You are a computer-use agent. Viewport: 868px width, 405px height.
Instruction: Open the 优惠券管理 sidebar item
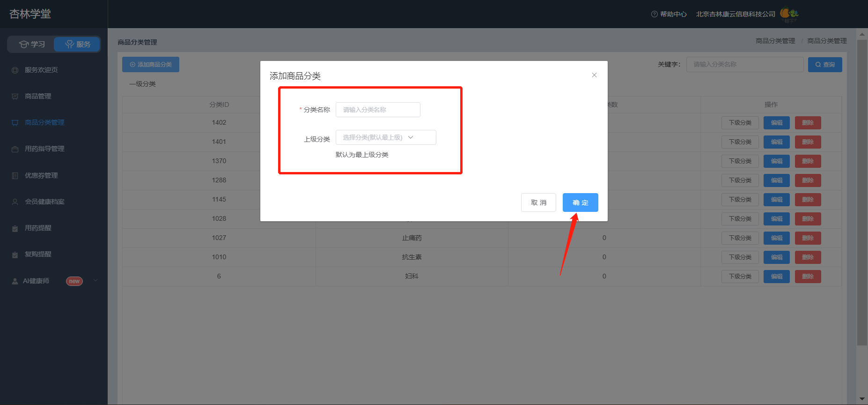pos(41,175)
